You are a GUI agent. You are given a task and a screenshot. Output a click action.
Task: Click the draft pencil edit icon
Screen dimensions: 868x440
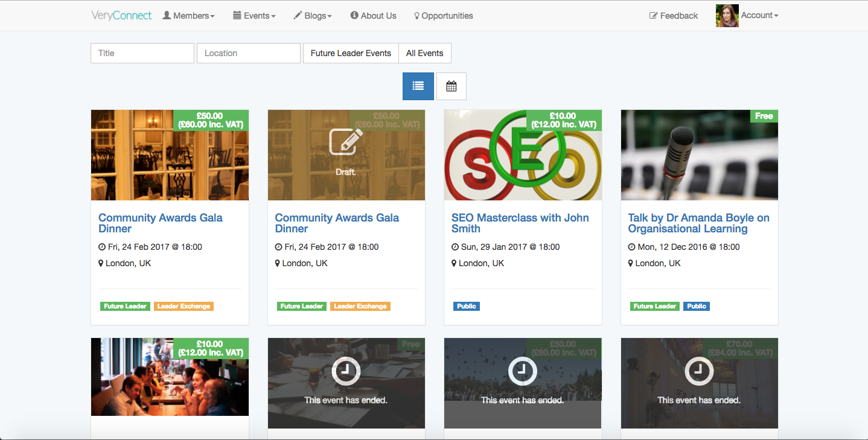[x=346, y=142]
